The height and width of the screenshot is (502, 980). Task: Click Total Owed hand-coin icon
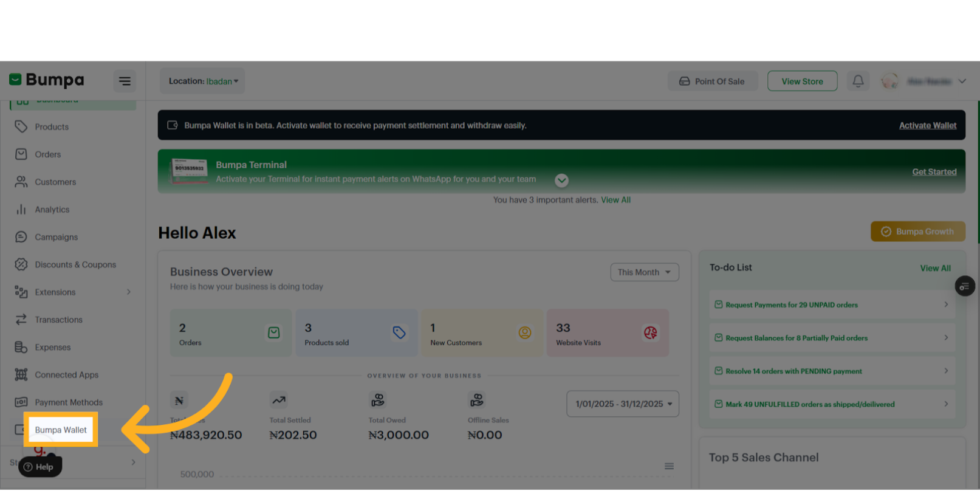tap(378, 400)
